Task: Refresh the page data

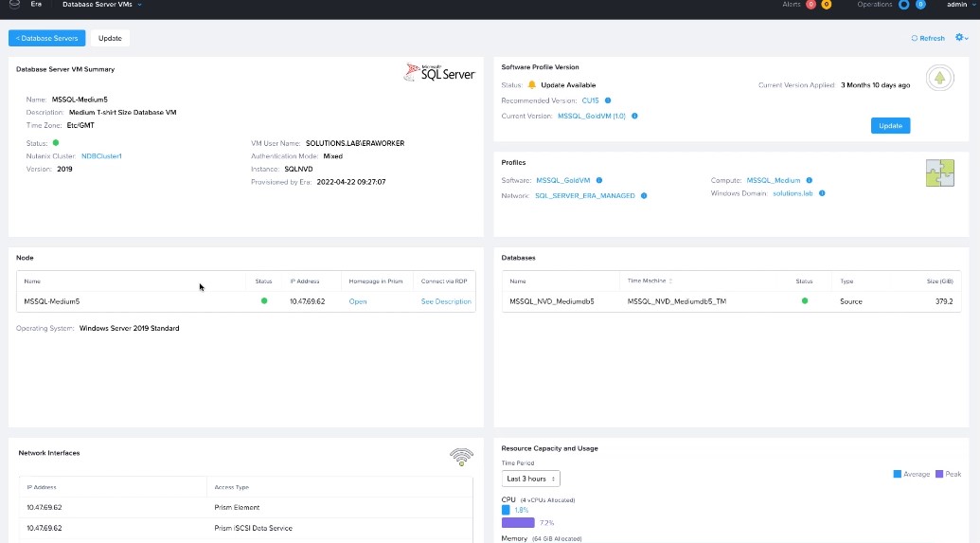Action: pyautogui.click(x=928, y=38)
